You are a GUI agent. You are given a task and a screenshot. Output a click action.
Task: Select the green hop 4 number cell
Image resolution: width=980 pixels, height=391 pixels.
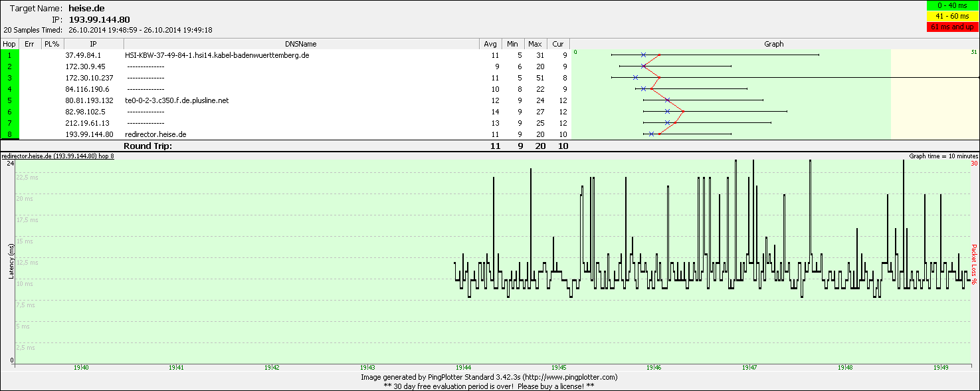coord(9,89)
